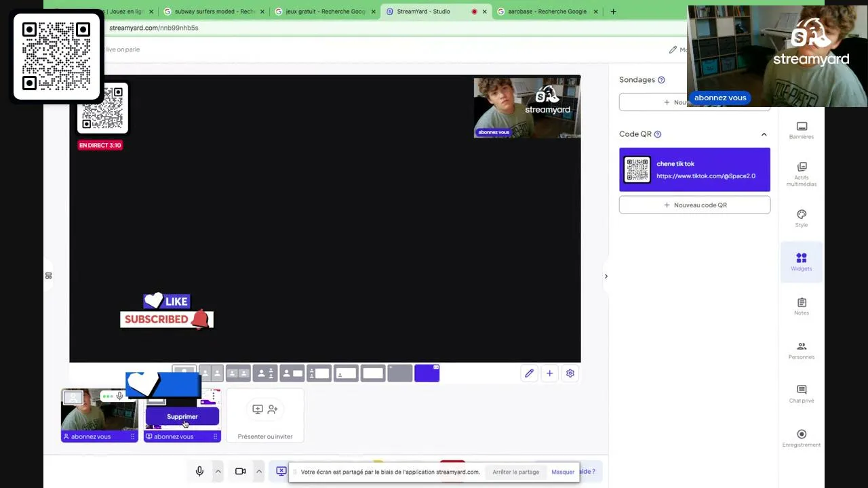868x488 pixels.
Task: Open the screen-share thumbnail three-dot menu
Action: coord(214,396)
